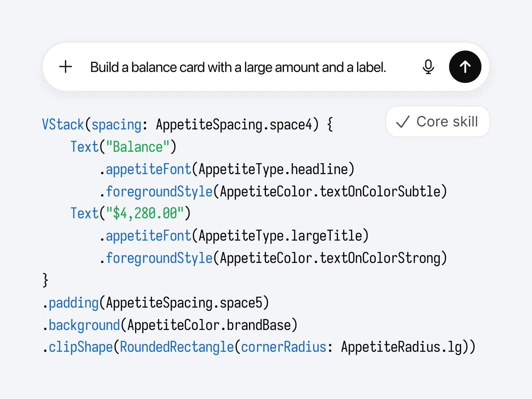Send the prompt with the up-arrow button

tap(465, 67)
